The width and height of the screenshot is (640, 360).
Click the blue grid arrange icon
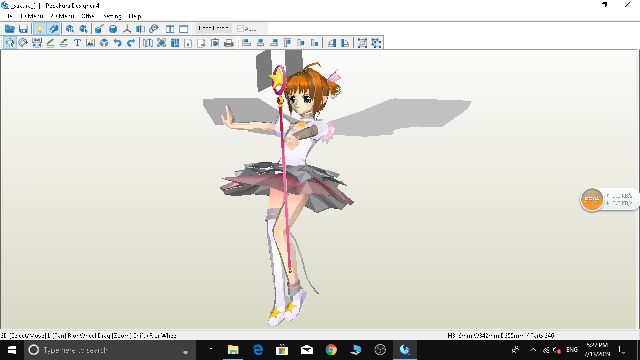coord(175,42)
